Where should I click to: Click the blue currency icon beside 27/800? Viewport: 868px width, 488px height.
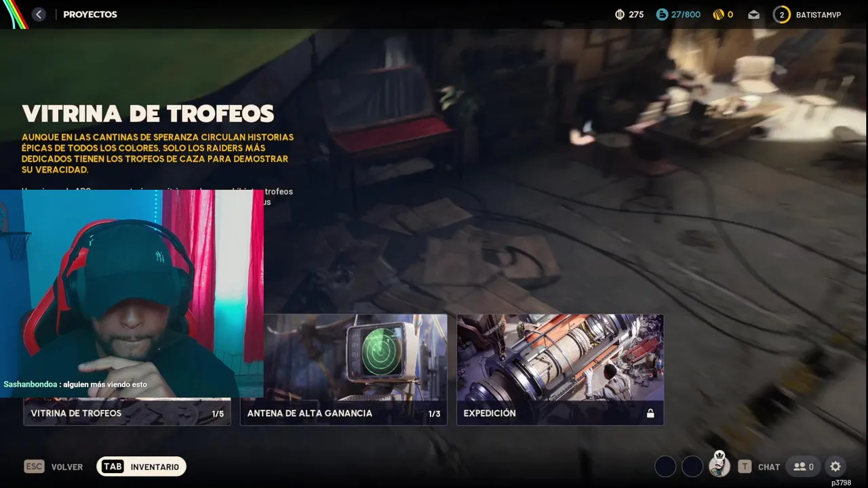pyautogui.click(x=662, y=14)
